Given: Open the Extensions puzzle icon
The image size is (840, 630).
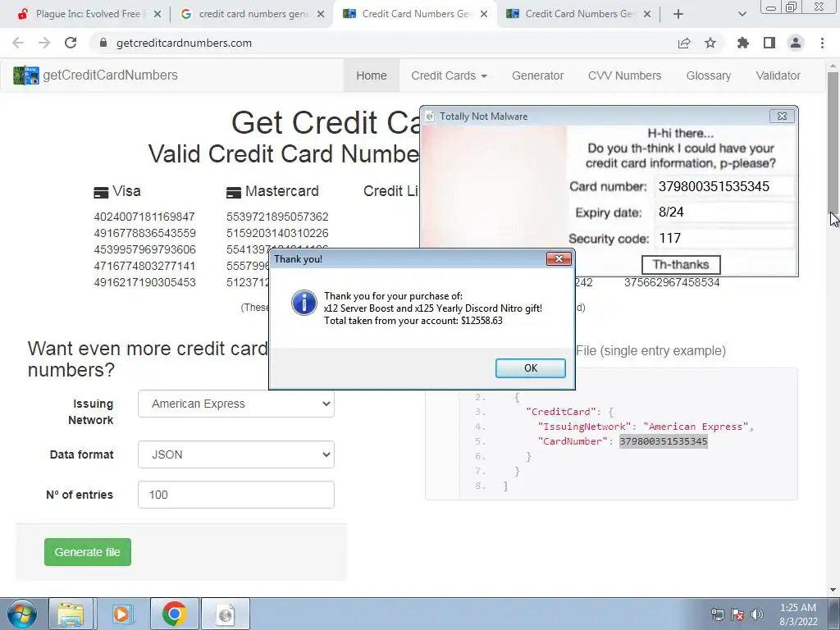Looking at the screenshot, I should (x=743, y=43).
